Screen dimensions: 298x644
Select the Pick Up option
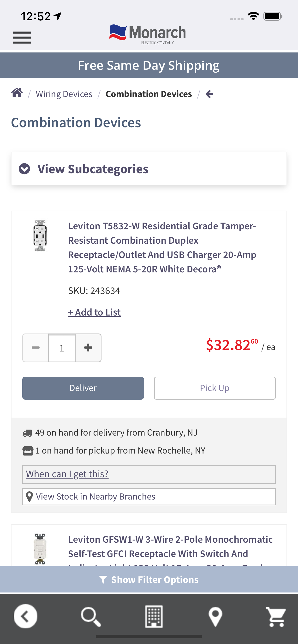click(x=215, y=388)
